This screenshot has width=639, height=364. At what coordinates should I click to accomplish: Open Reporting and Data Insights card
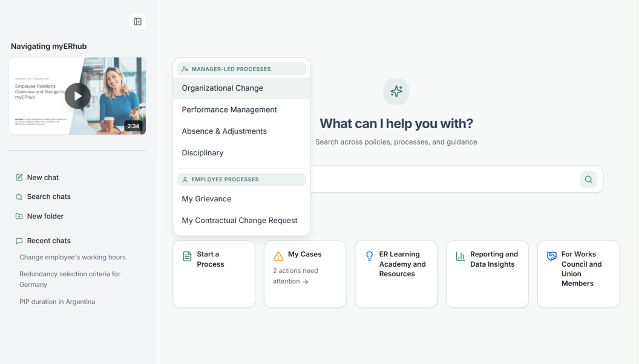pos(487,274)
